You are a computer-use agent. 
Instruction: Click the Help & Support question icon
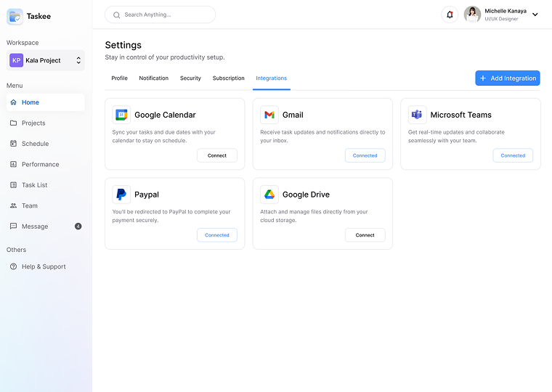(13, 266)
